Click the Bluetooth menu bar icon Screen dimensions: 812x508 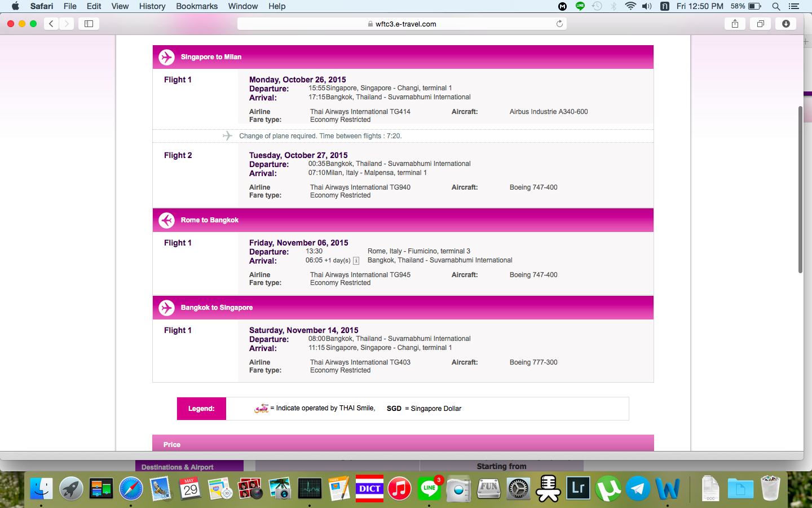(x=614, y=6)
